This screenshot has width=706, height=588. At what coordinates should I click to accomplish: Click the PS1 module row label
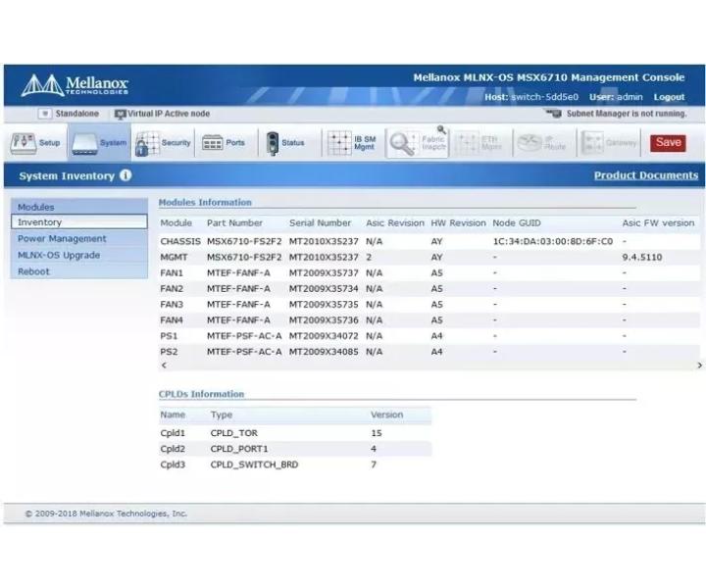point(169,335)
